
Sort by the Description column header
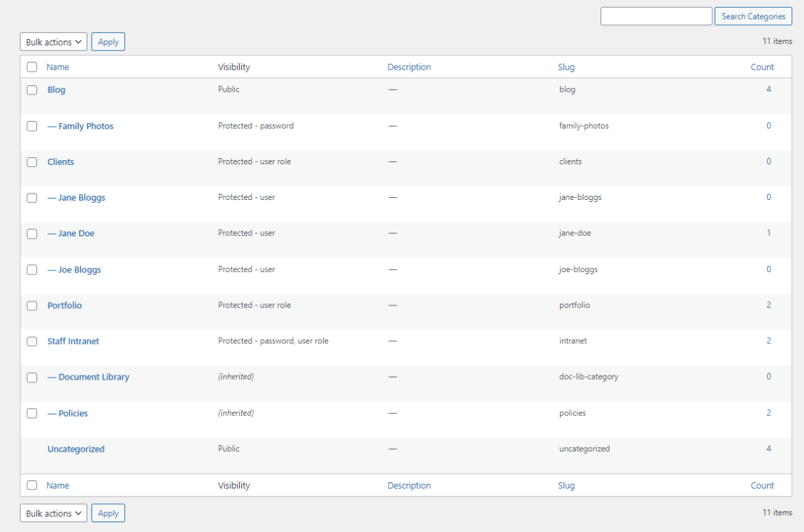click(409, 67)
